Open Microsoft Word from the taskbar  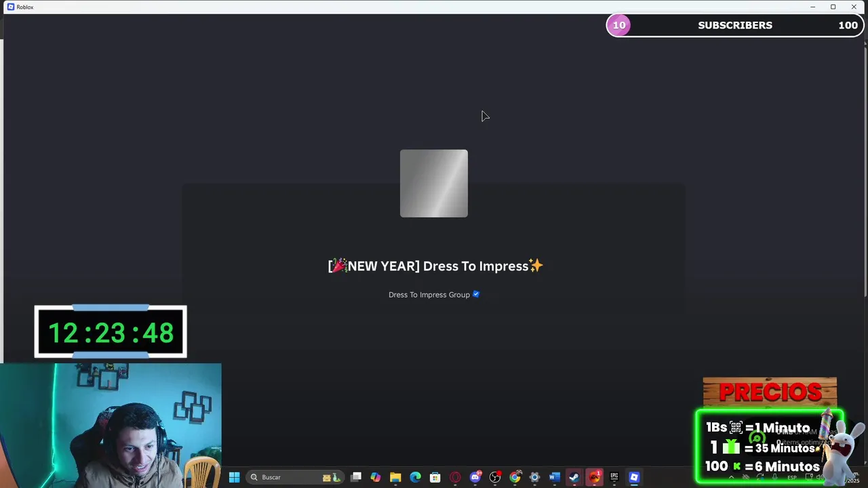(x=554, y=477)
